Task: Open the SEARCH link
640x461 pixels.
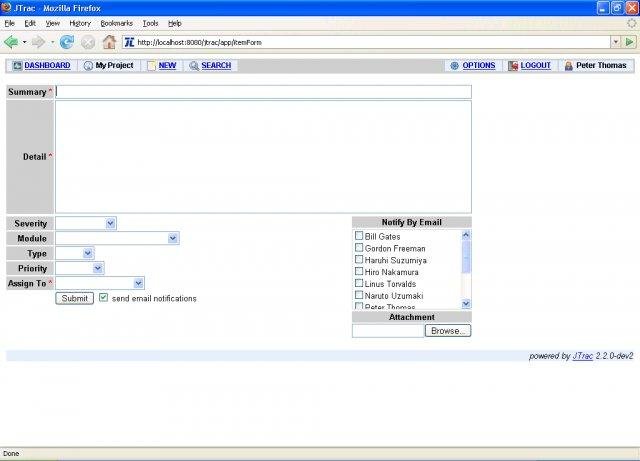Action: pyautogui.click(x=216, y=65)
